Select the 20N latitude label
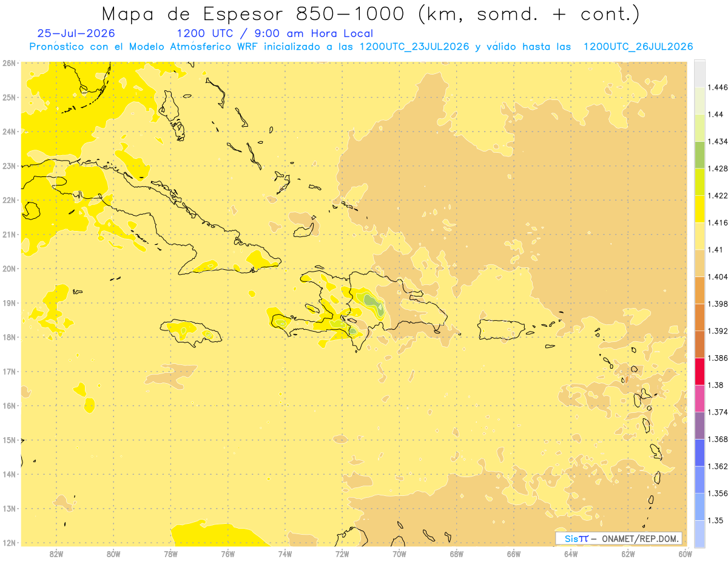 coord(9,269)
